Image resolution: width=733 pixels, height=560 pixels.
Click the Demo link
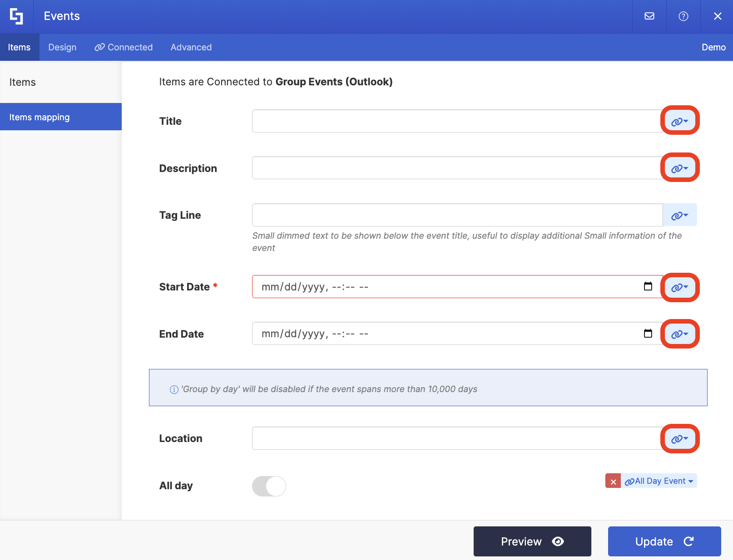[x=713, y=47]
